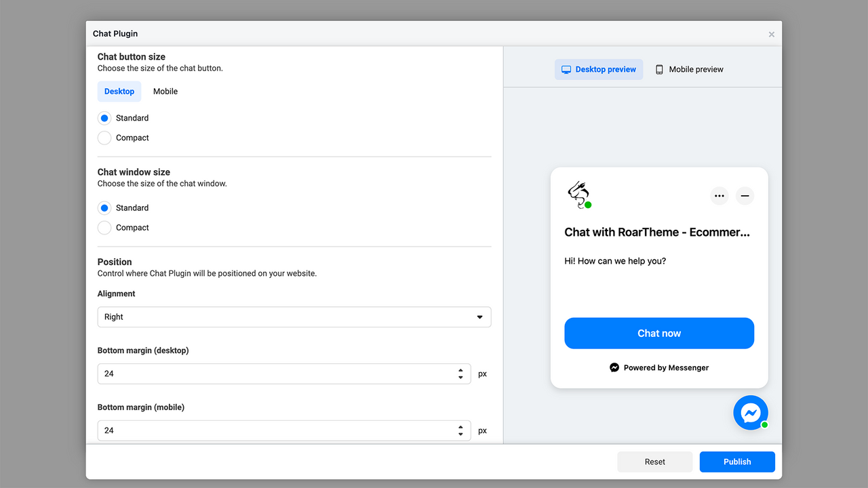This screenshot has height=488, width=868.
Task: Select the Desktop tab under Chat button size
Action: click(119, 91)
